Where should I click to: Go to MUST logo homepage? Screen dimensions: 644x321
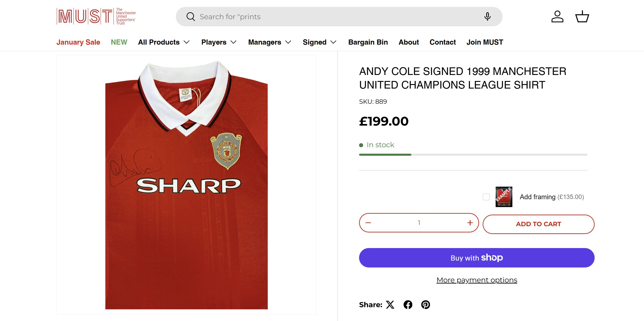tap(96, 17)
